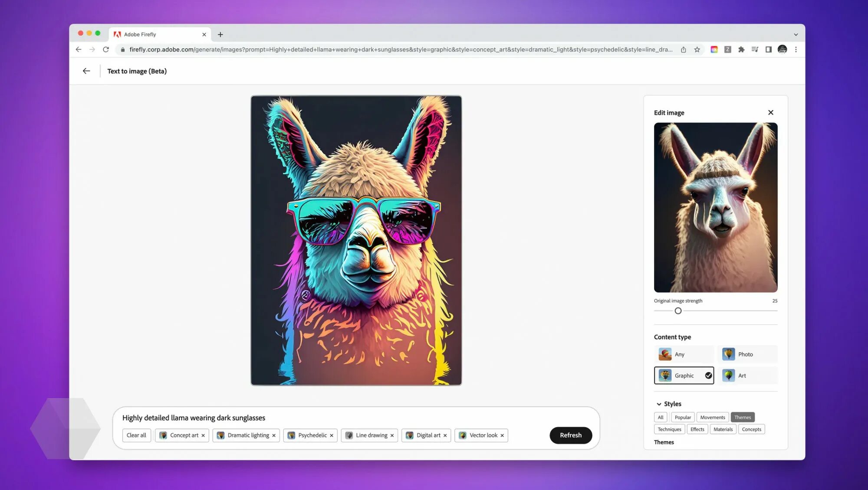Select the Art content type

tap(746, 376)
